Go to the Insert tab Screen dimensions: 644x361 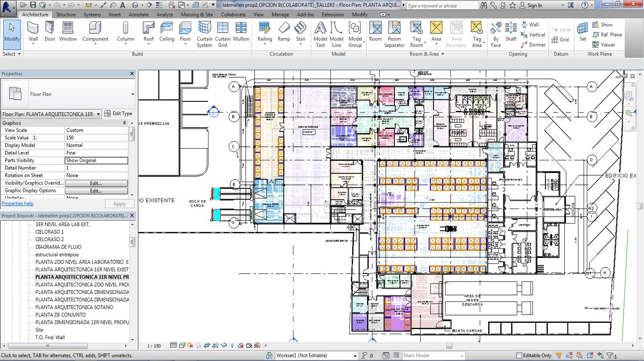coord(115,14)
